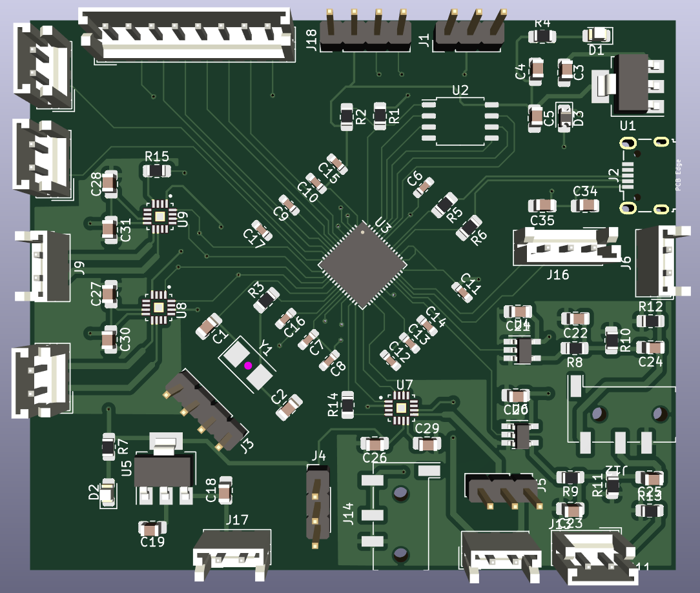
Task: Select diode D3
Action: 565,117
